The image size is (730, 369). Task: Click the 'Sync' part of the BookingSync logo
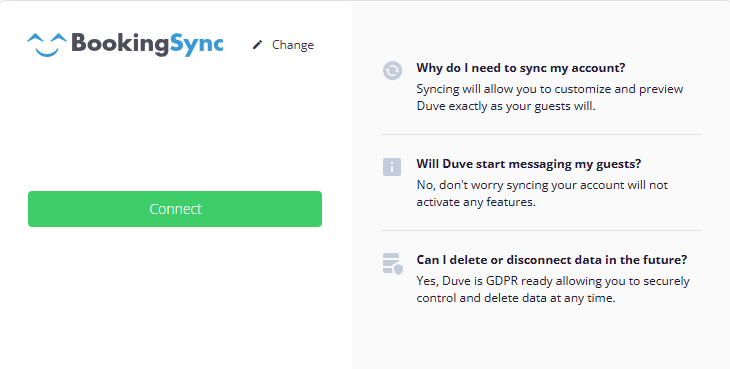[x=196, y=45]
